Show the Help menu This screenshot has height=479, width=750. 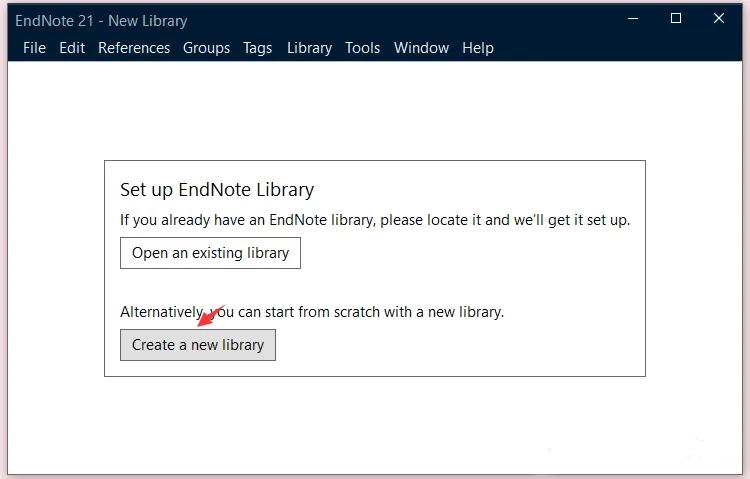point(478,48)
